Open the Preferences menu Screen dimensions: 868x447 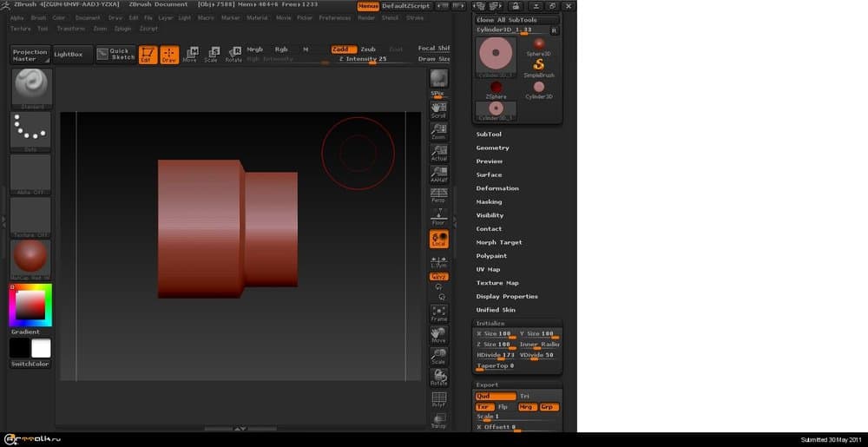(334, 17)
